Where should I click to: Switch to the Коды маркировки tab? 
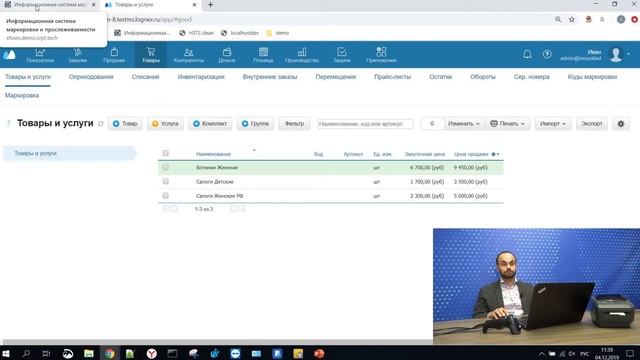(x=592, y=77)
